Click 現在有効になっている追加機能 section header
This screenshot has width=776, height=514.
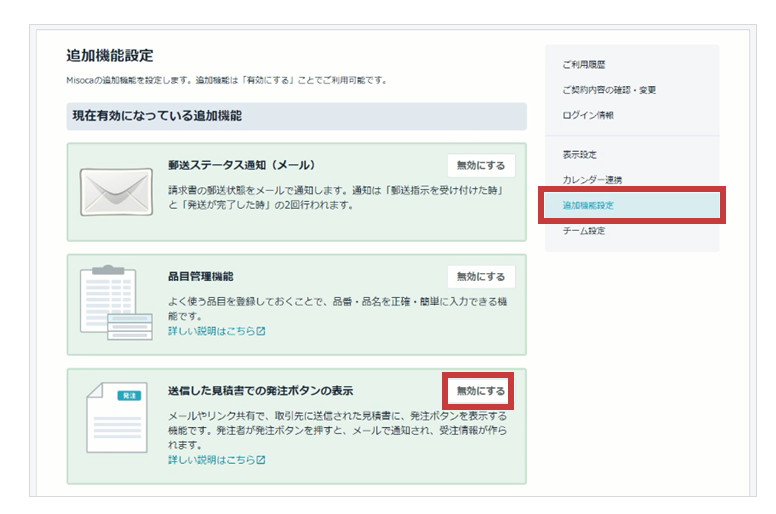click(296, 116)
